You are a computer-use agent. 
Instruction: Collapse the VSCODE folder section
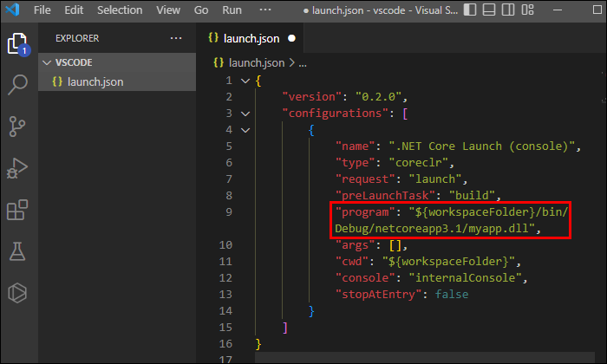pyautogui.click(x=117, y=62)
